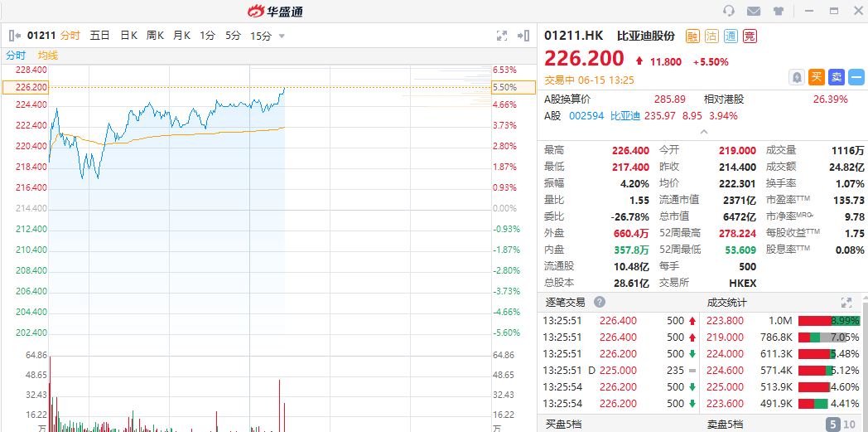868x432 pixels.
Task: Click the 委比 -26.78% value
Action: coord(630,216)
